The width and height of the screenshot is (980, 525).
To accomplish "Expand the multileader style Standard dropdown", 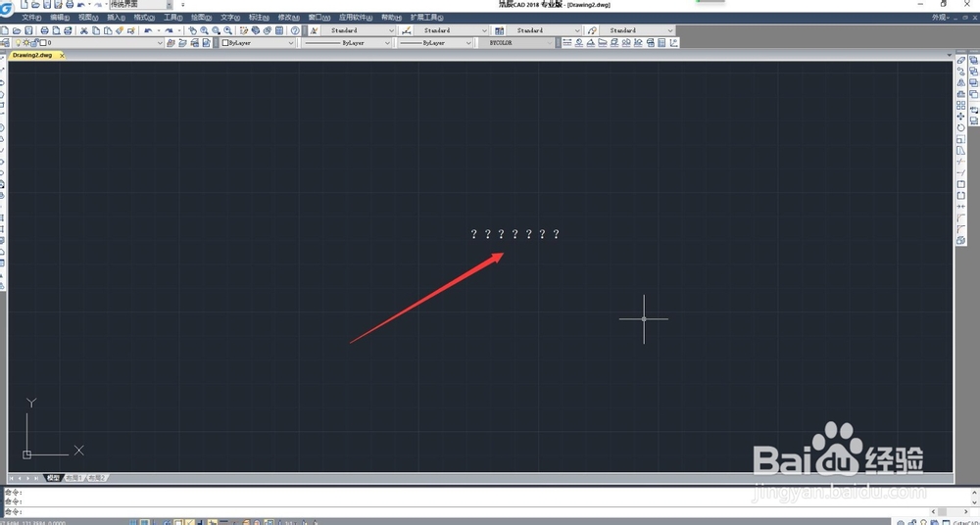I will 670,30.
